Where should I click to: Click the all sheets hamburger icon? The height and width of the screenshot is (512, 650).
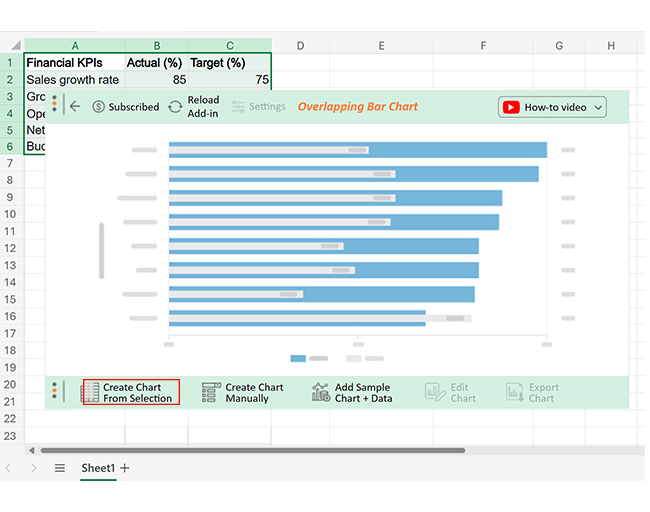(x=60, y=468)
